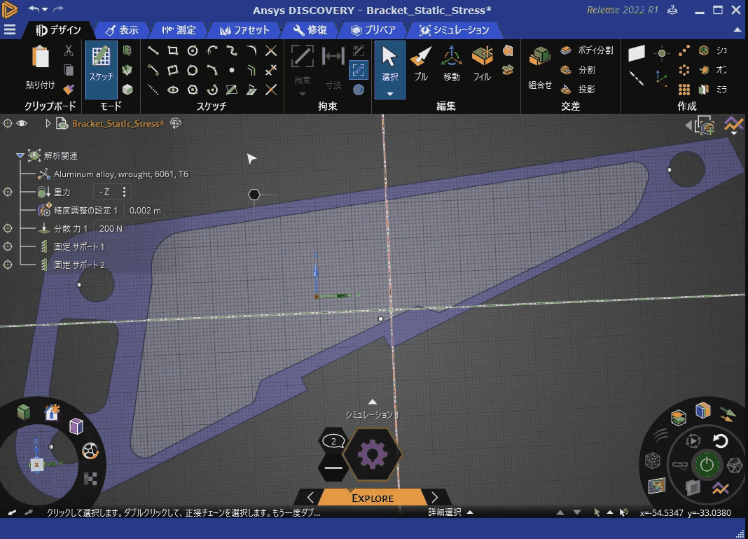
Task: Open the Facet (ファセット) ribbon tab
Action: coord(245,30)
